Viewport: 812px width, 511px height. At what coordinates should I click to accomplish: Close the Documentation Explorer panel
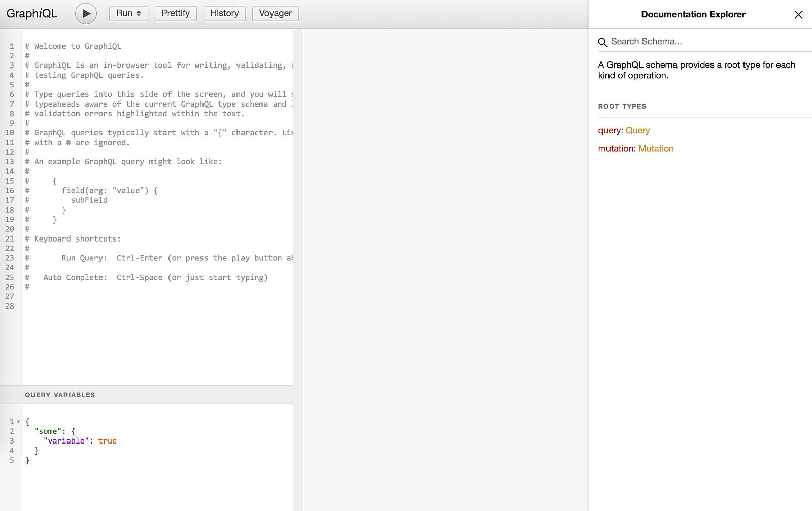798,14
